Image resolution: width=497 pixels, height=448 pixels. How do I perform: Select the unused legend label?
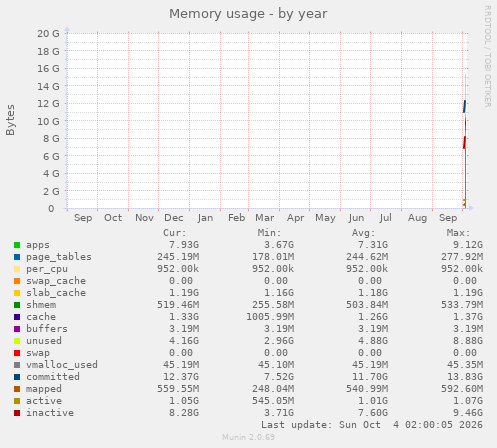44,341
